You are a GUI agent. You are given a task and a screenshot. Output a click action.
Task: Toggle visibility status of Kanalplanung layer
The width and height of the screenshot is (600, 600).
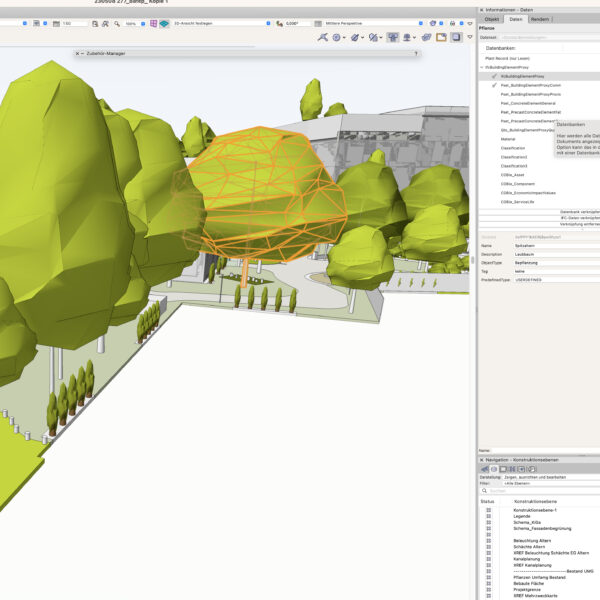click(489, 558)
